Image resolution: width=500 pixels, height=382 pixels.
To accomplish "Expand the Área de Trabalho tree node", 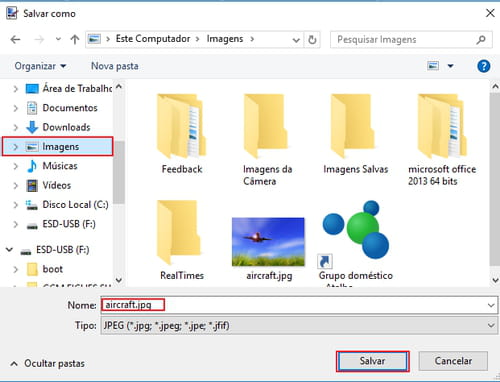I will click(x=15, y=89).
